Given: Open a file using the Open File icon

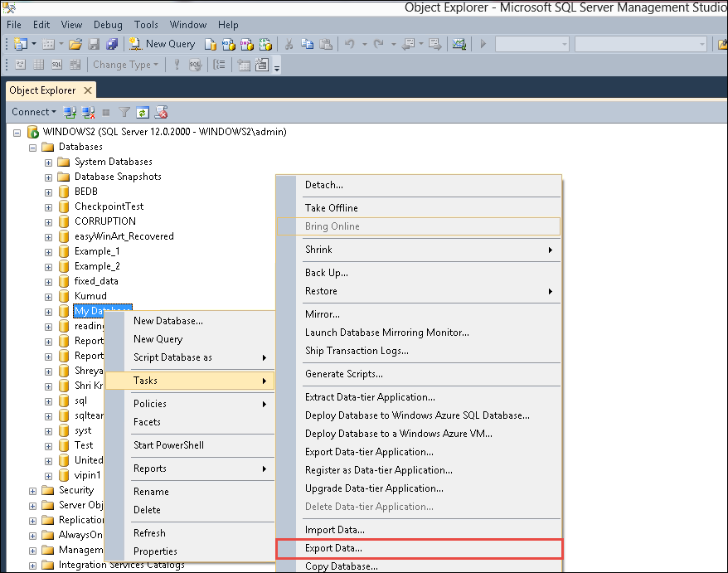Looking at the screenshot, I should point(75,43).
